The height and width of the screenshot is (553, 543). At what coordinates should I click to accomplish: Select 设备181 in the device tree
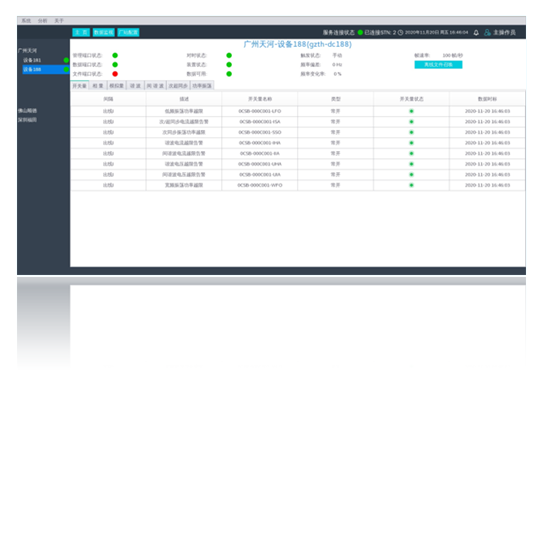(32, 60)
